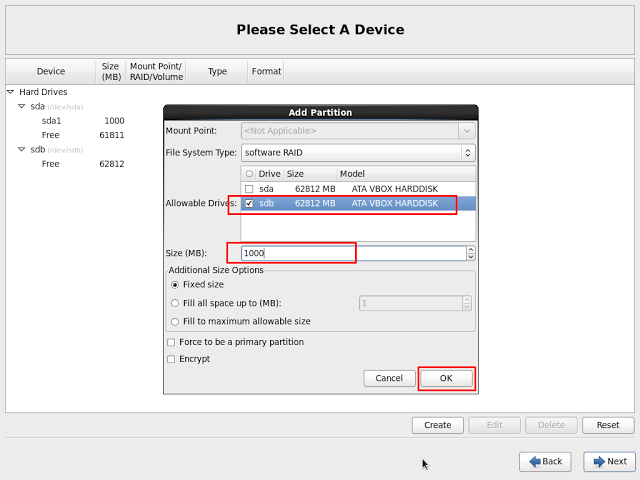Cancel the Add Partition dialog
The height and width of the screenshot is (480, 640).
389,378
